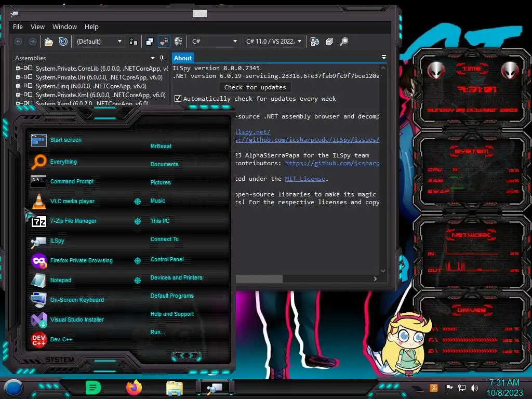Launch Everything search from start menu
This screenshot has height=399, width=532.
[63, 162]
